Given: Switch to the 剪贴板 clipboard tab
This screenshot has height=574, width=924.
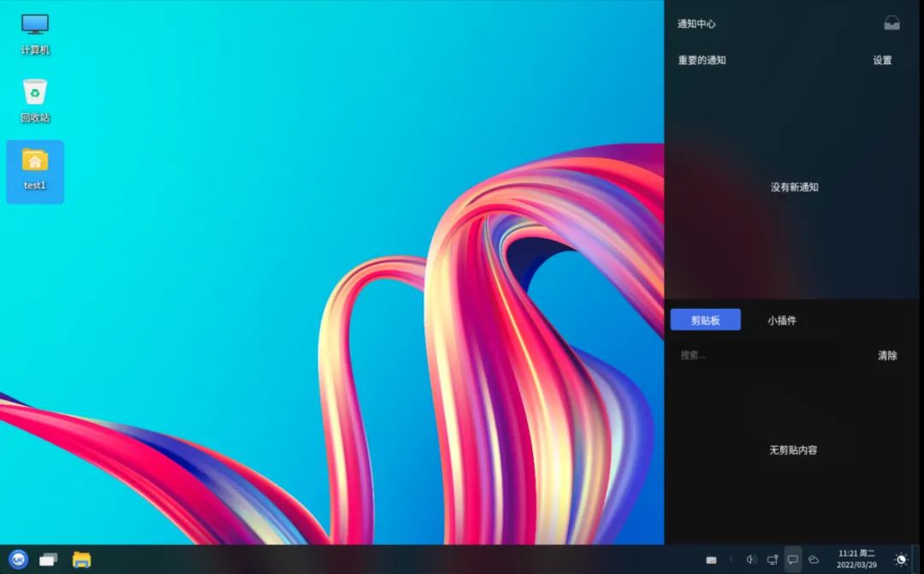Looking at the screenshot, I should (705, 320).
